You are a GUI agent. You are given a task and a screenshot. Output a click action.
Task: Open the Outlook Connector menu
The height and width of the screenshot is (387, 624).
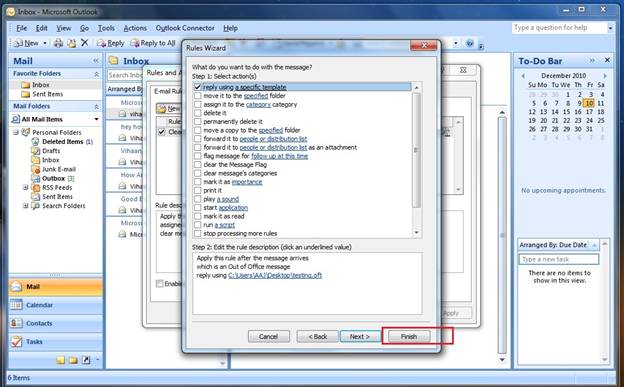point(185,28)
